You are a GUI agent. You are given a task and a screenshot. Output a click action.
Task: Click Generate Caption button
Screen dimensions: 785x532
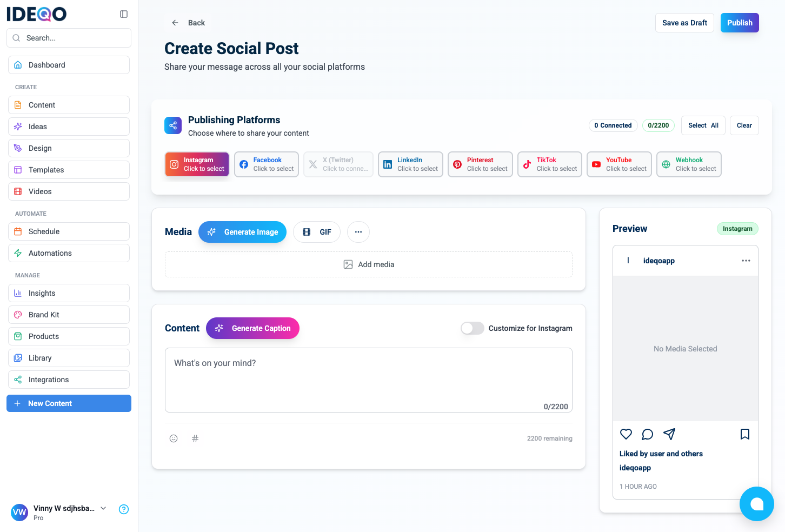pyautogui.click(x=252, y=328)
